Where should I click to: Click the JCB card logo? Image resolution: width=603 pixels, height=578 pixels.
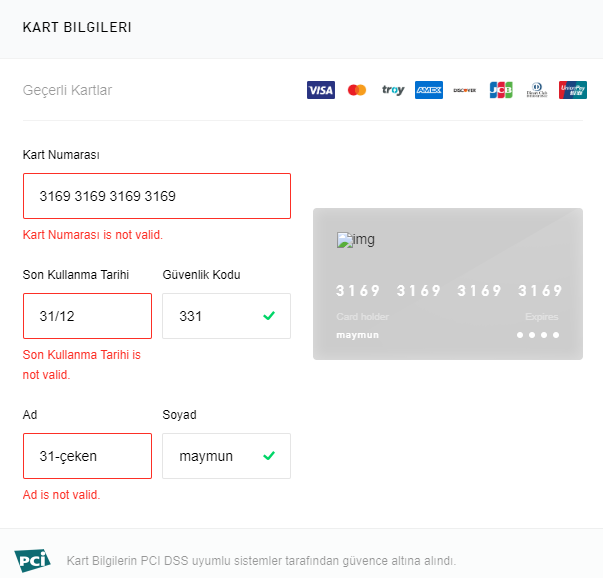click(501, 90)
